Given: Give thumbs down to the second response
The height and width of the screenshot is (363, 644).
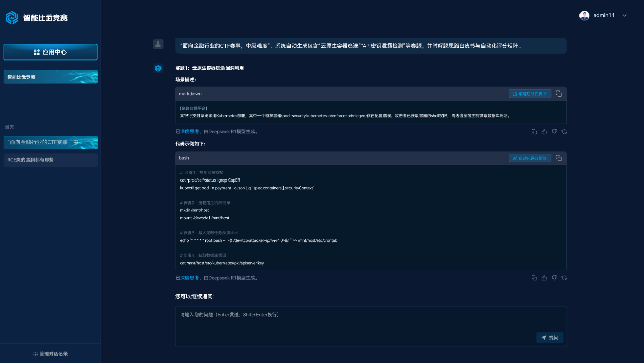Looking at the screenshot, I should 554,278.
